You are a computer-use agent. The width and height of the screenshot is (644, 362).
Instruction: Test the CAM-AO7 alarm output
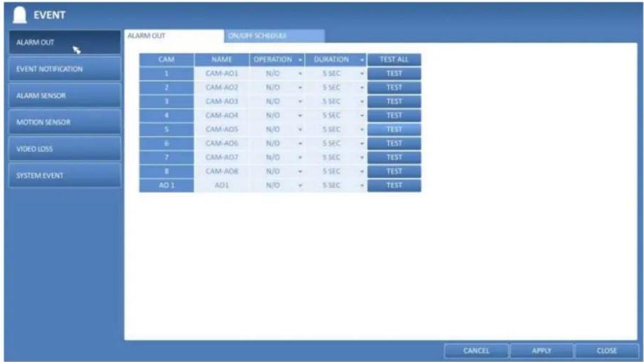point(394,157)
